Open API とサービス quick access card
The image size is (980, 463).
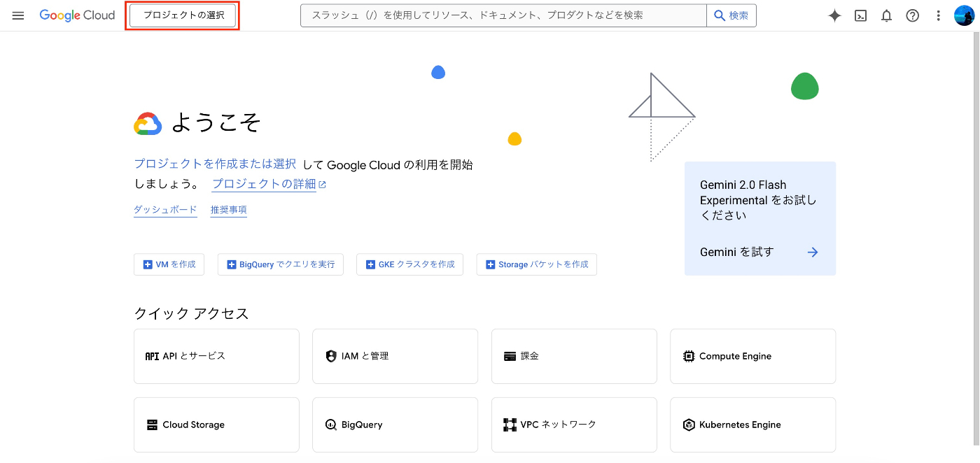pyautogui.click(x=216, y=356)
